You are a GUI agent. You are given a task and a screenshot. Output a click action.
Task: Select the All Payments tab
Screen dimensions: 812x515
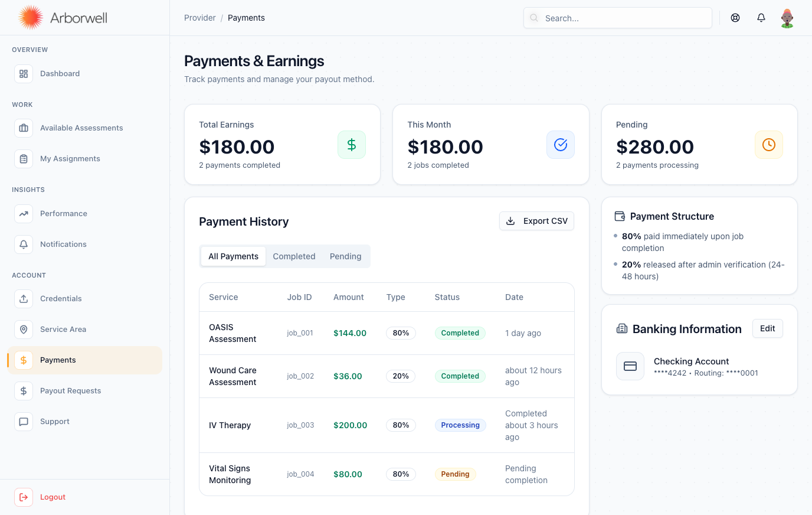[x=233, y=256]
